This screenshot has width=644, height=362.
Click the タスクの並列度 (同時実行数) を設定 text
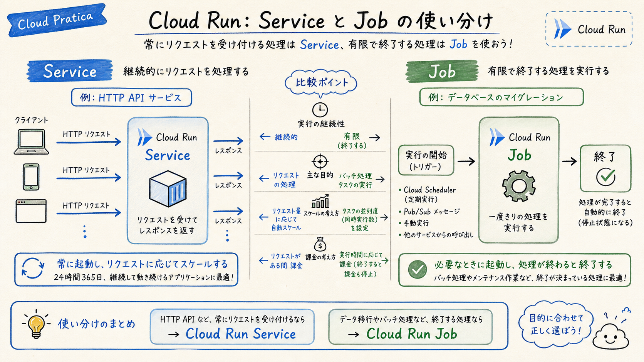[x=360, y=219]
